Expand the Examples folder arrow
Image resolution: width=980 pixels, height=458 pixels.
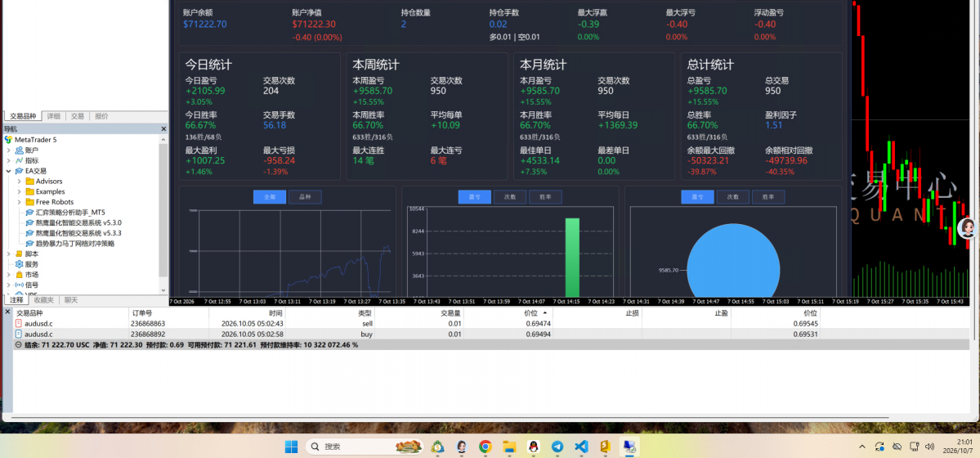click(20, 191)
